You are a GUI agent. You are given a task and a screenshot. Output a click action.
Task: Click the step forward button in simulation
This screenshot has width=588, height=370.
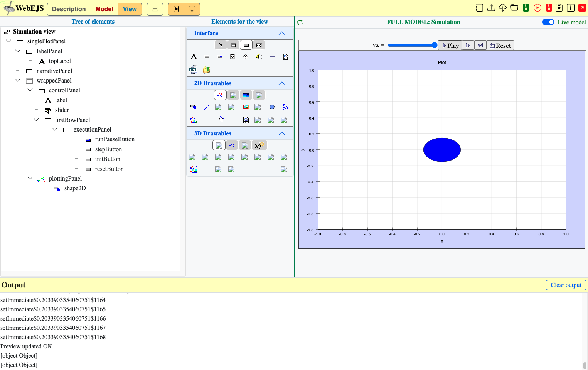pos(468,46)
